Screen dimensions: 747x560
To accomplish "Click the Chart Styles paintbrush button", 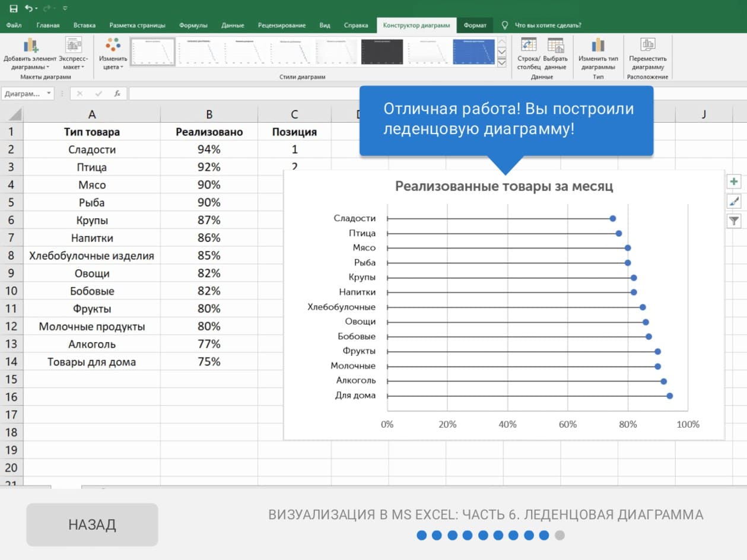I will pyautogui.click(x=734, y=202).
